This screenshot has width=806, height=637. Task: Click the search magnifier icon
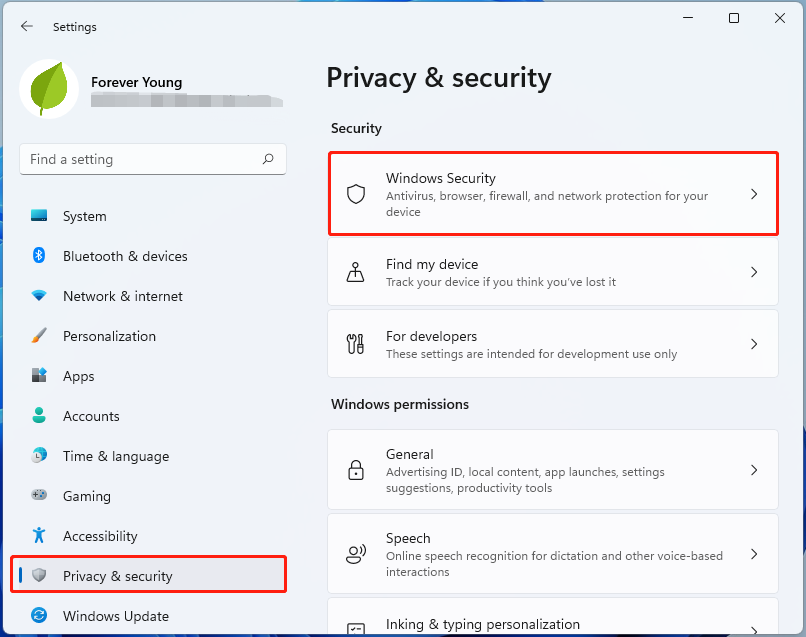(x=268, y=159)
